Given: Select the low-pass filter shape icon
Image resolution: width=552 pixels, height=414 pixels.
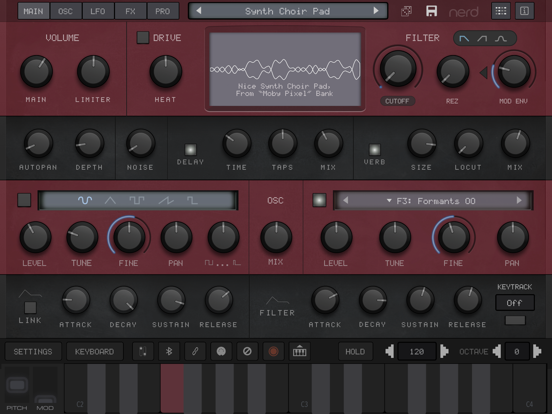Looking at the screenshot, I should pyautogui.click(x=464, y=39).
